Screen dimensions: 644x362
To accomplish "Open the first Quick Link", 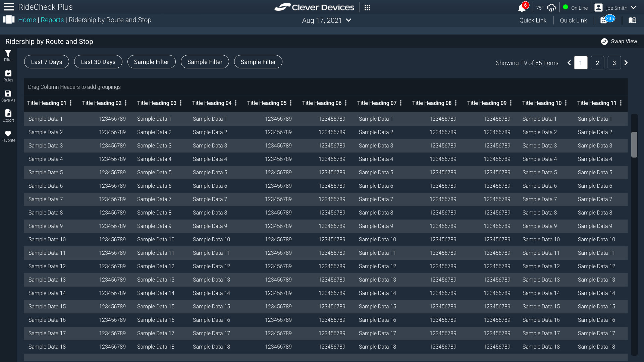I will point(533,20).
